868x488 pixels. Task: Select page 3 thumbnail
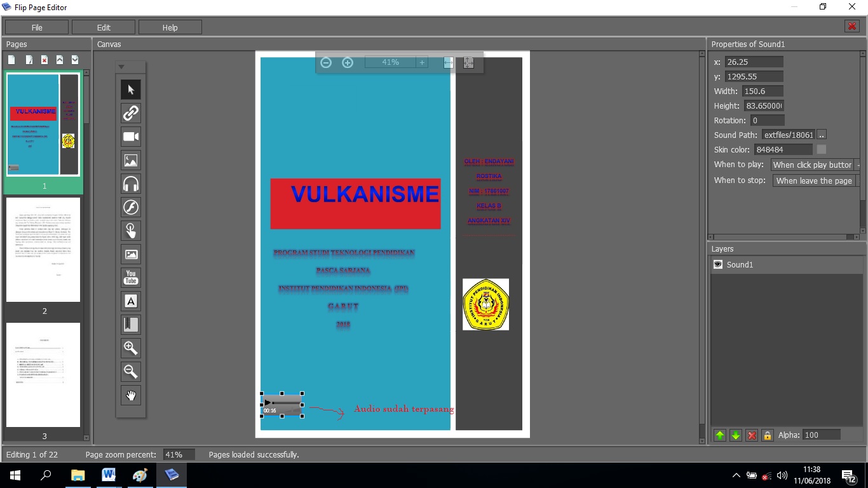click(x=43, y=375)
